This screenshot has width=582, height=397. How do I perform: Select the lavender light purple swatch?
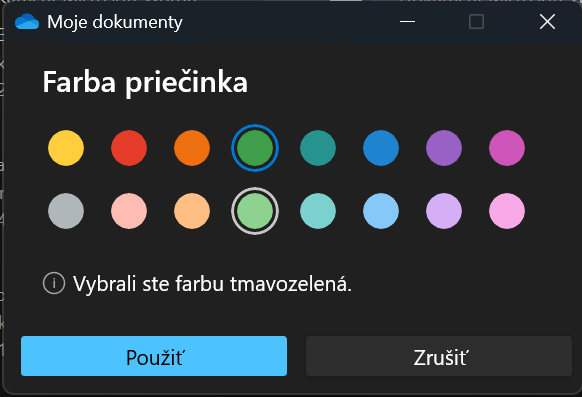[444, 211]
